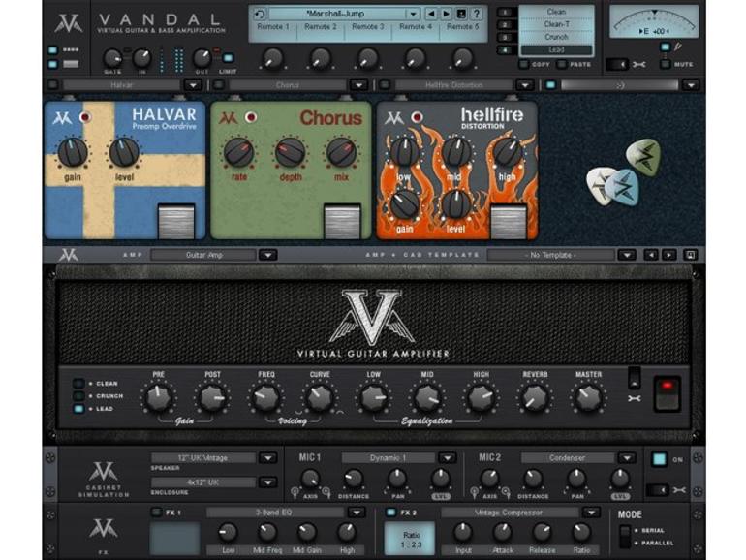Viewport: 746px width, 560px height.
Task: Flip the amp's red power switch
Action: point(667,393)
